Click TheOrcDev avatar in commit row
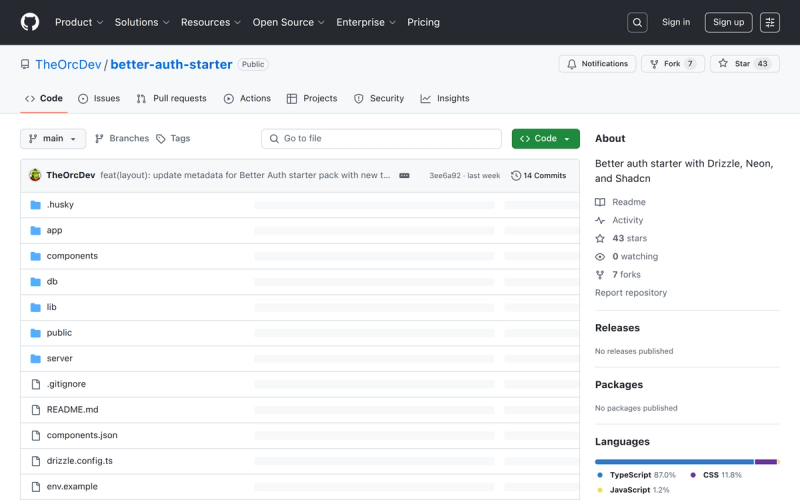The image size is (800, 500). (x=35, y=175)
